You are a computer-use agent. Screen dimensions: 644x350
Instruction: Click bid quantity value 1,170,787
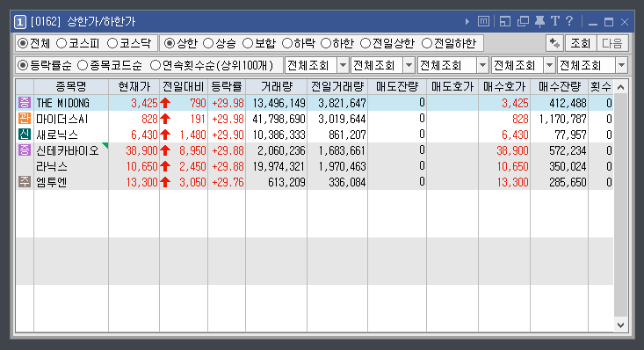(x=562, y=119)
